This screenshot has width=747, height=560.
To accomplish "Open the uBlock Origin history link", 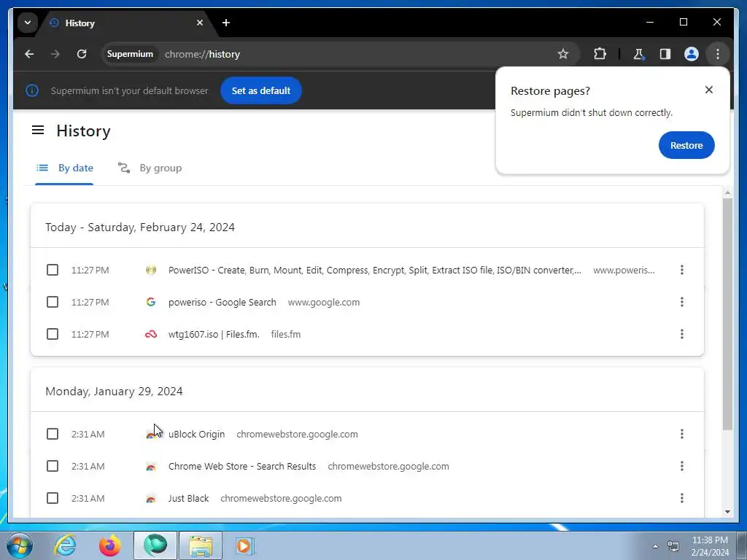I will pyautogui.click(x=196, y=435).
